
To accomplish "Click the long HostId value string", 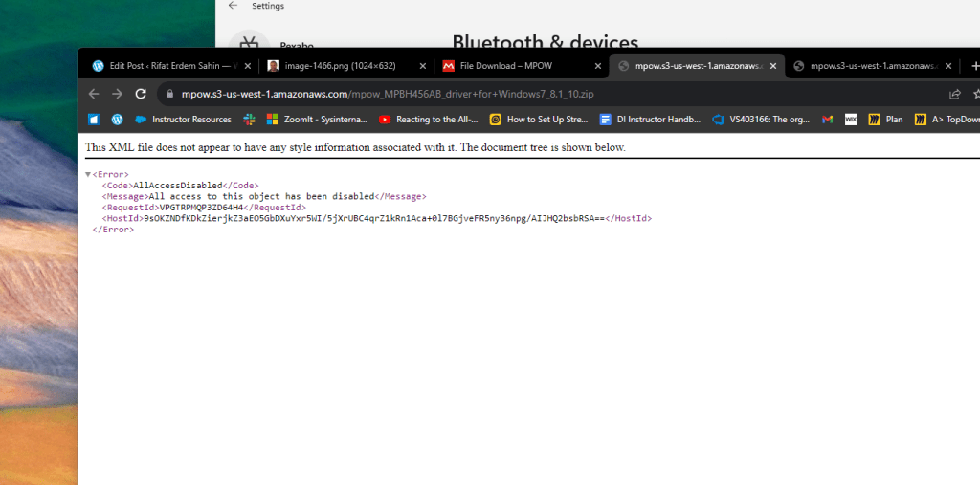I will [374, 218].
